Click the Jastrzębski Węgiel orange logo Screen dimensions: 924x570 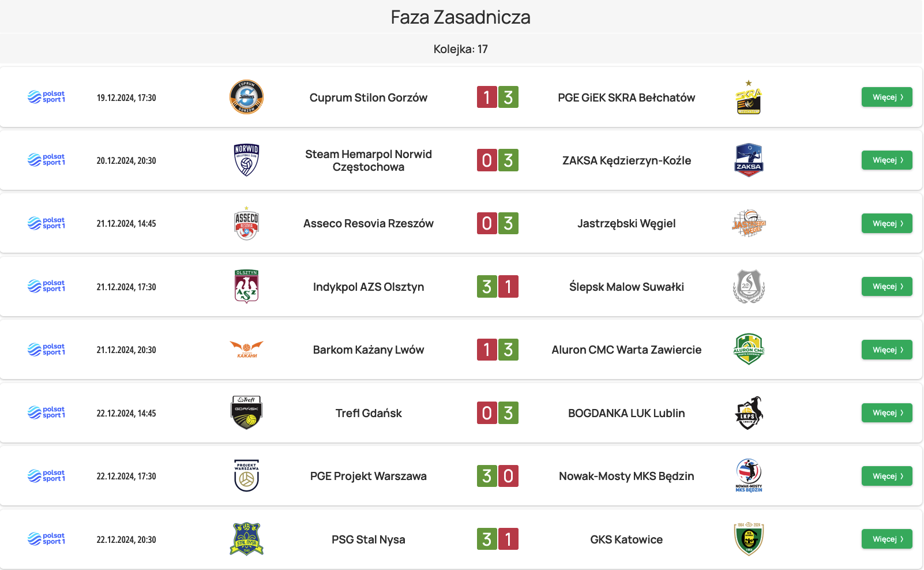[749, 223]
